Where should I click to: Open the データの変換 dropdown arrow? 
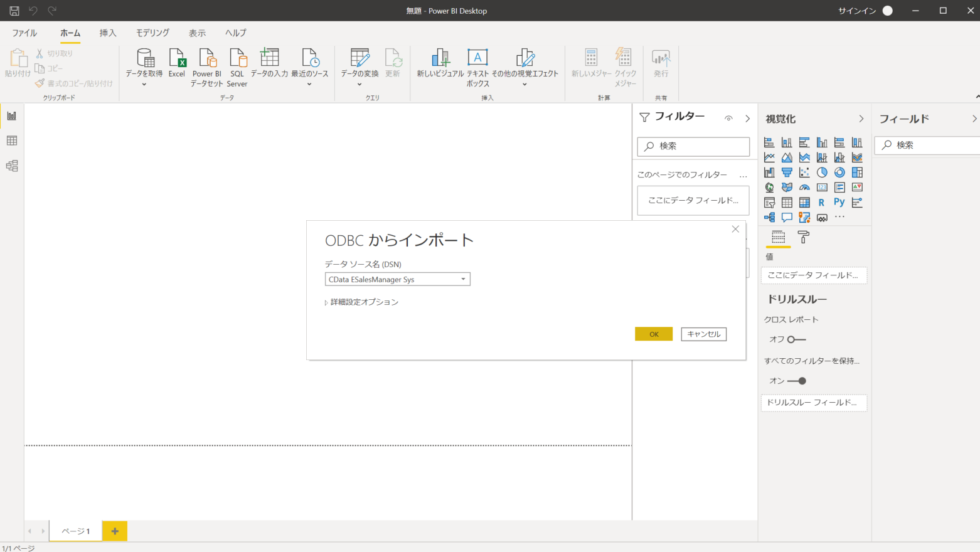[x=360, y=84]
